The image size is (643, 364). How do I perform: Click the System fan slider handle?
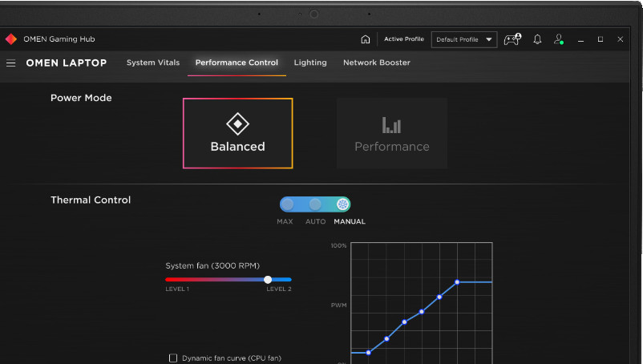pos(268,279)
